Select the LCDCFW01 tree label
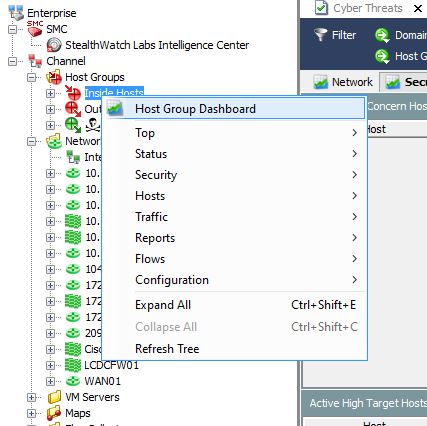 [111, 365]
